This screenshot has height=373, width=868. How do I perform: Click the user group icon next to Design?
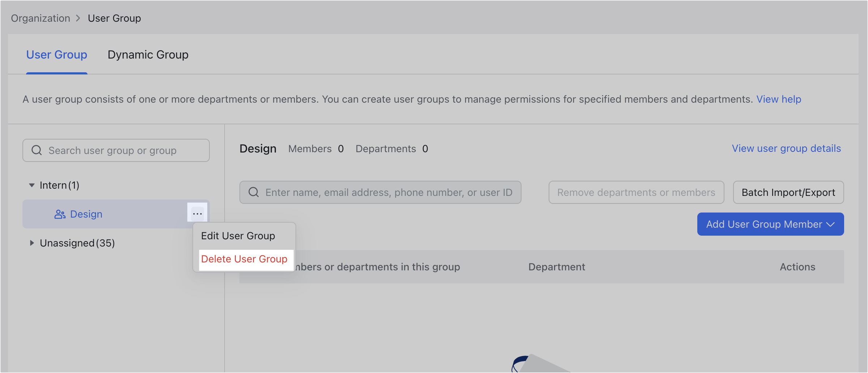point(59,214)
